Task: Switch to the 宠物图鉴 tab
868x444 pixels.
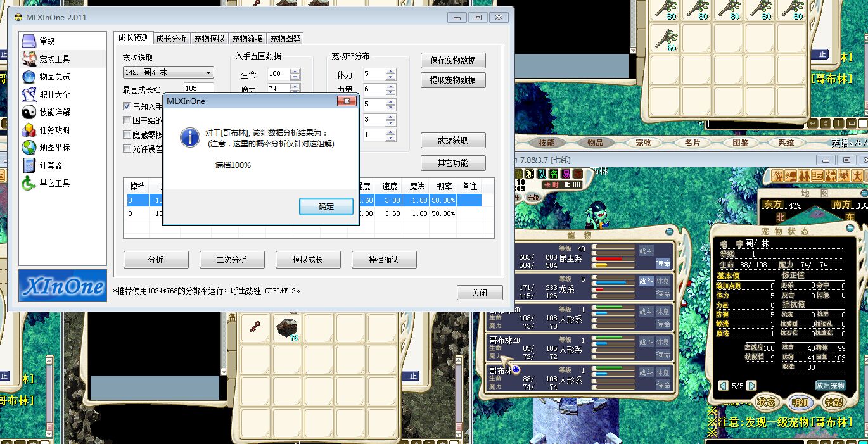Action: click(x=285, y=39)
